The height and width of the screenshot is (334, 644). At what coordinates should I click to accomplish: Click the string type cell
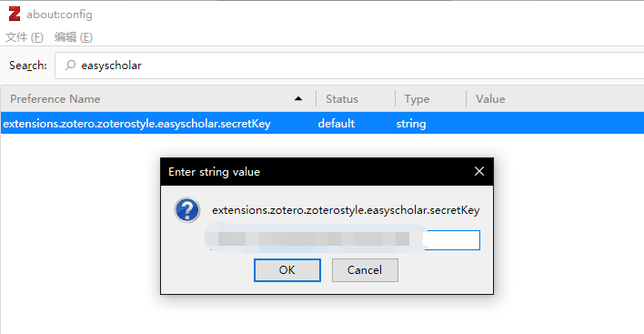tap(411, 124)
